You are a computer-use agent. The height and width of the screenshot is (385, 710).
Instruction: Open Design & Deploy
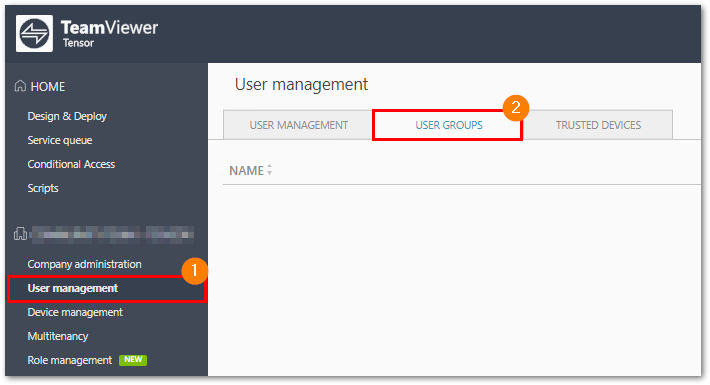point(67,116)
